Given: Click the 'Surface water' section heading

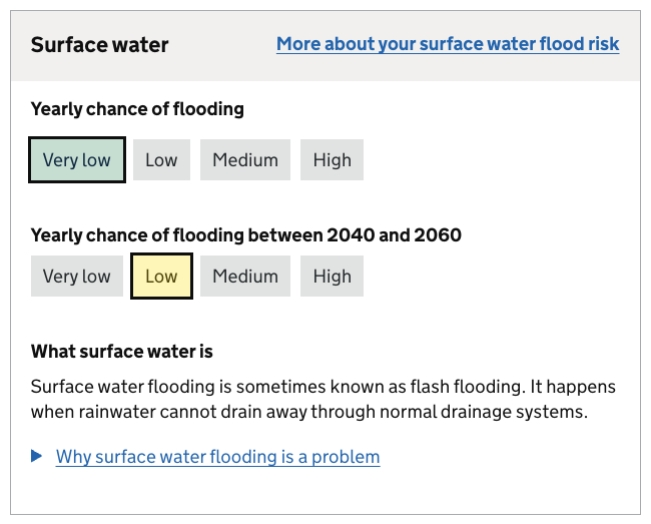Looking at the screenshot, I should point(99,45).
